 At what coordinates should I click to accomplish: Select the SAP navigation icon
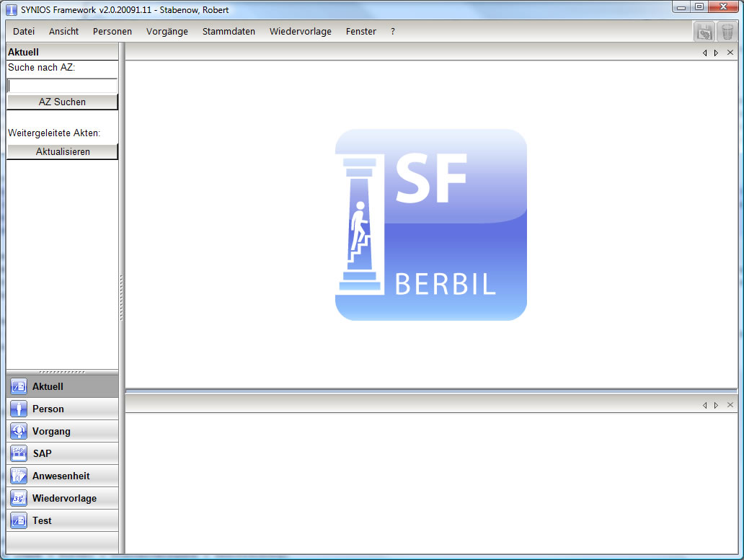click(x=19, y=453)
